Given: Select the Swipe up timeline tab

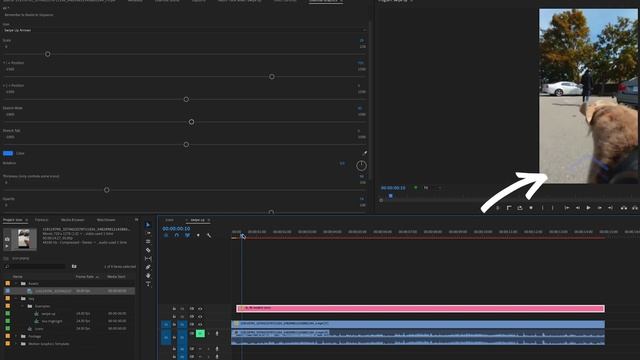Looking at the screenshot, I should [x=198, y=220].
